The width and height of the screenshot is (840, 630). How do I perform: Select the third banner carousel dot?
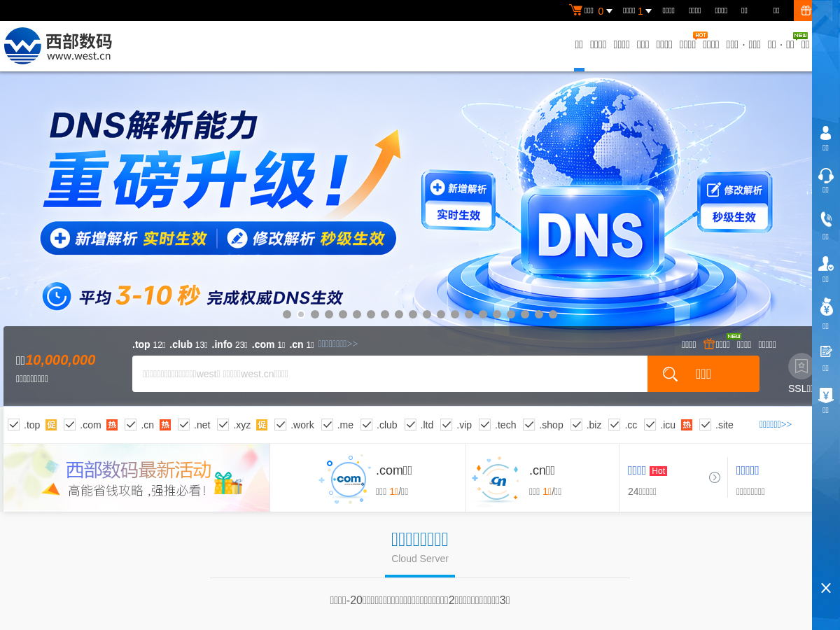[315, 314]
